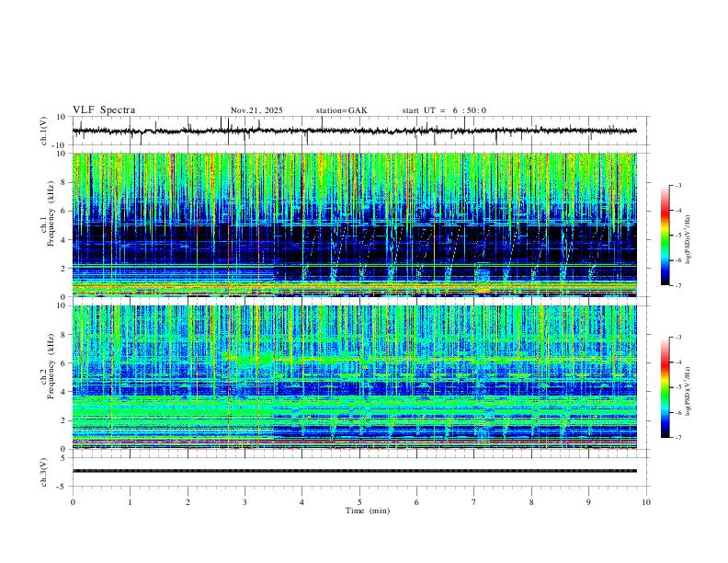Click the time axis tick label "6"
The height and width of the screenshot is (563, 728).
(417, 502)
